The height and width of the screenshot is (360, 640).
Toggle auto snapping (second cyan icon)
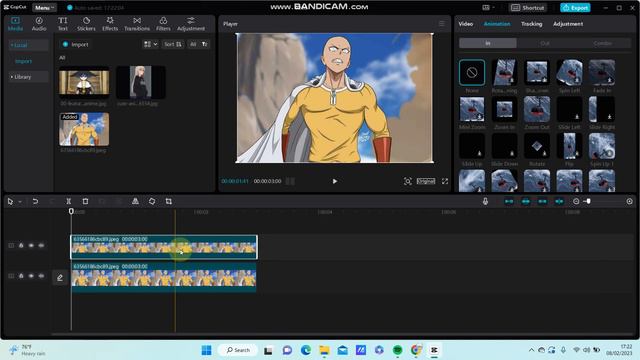(526, 201)
